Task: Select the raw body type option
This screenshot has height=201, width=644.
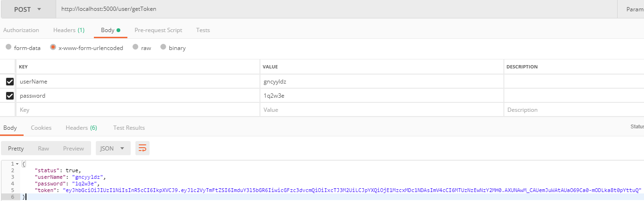Action: coord(135,47)
